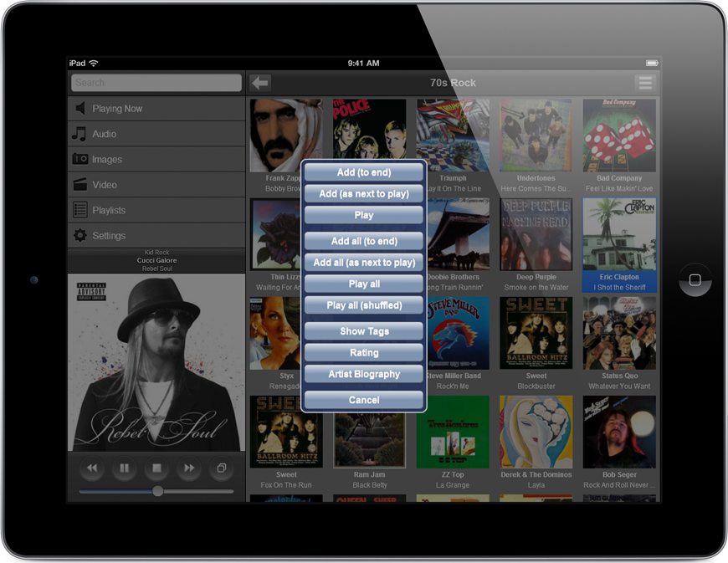Select the Doobie Brothers album cover
Viewport: 728px width, 563px height.
[458, 234]
